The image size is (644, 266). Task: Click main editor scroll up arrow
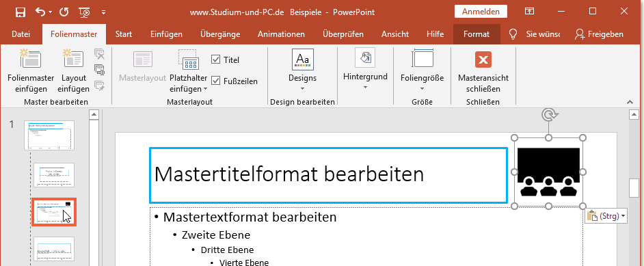click(634, 114)
